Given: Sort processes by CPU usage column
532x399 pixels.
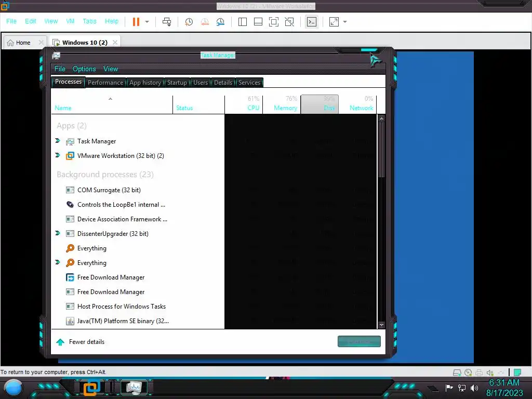Looking at the screenshot, I should pos(244,104).
